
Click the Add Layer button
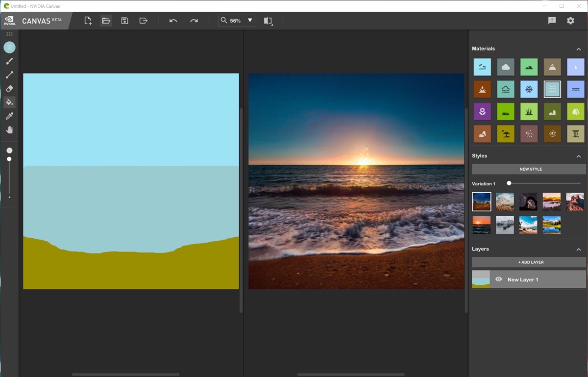tap(529, 262)
